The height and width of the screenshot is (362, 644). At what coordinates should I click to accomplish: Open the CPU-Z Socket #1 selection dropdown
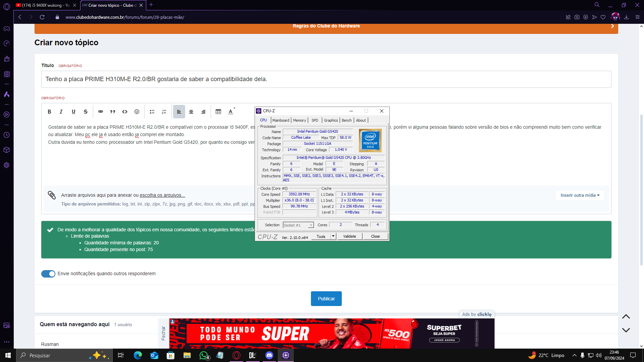(x=298, y=225)
